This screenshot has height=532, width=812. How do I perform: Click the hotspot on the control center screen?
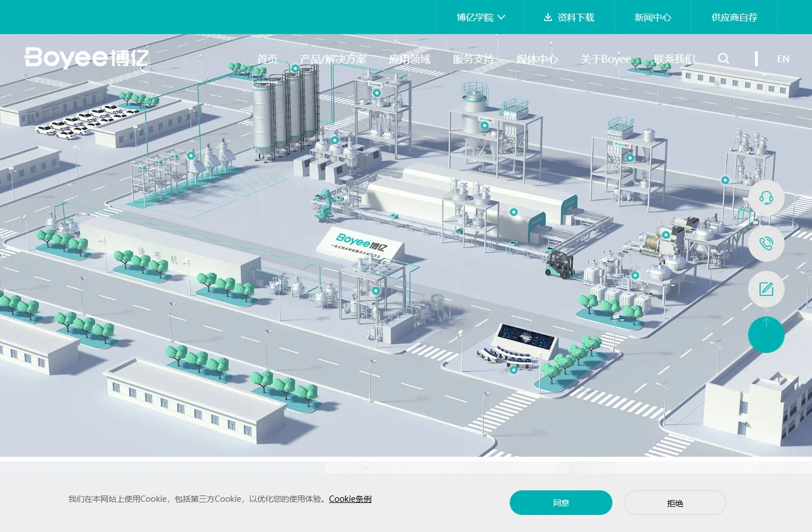(x=513, y=370)
